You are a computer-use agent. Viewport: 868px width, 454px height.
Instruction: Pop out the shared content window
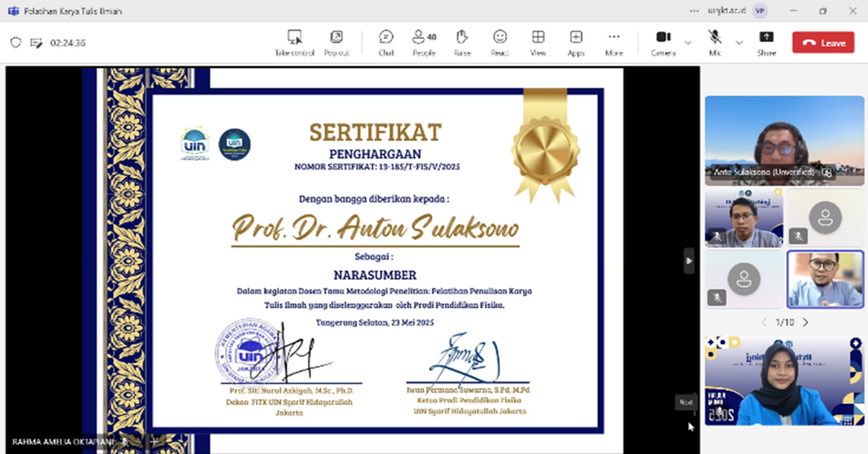pos(336,43)
